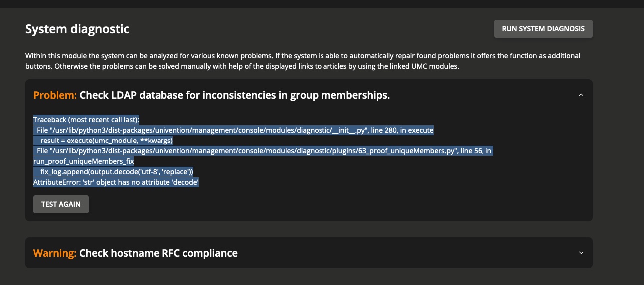
Task: Collapse the LDAP group memberships problem chevron
Action: click(x=581, y=95)
